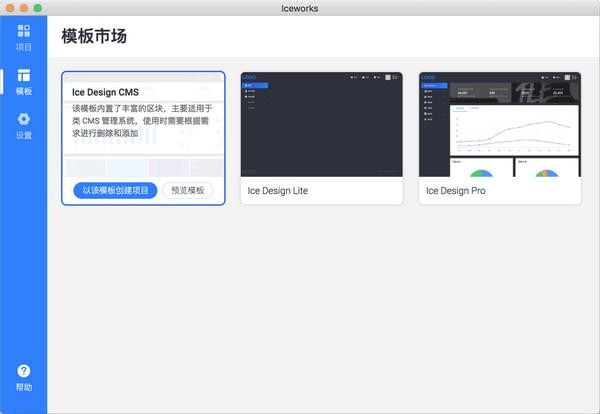This screenshot has width=600, height=414.
Task: Click the Ice Design CMS card title
Action: click(x=105, y=92)
